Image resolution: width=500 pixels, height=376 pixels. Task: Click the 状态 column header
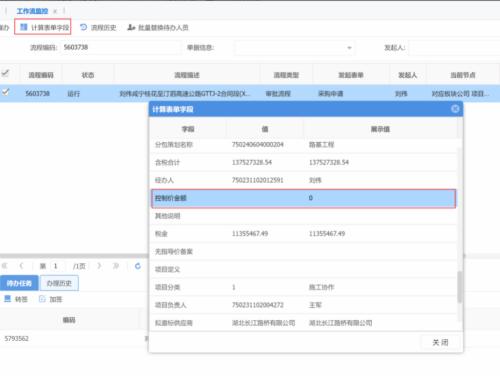[88, 75]
